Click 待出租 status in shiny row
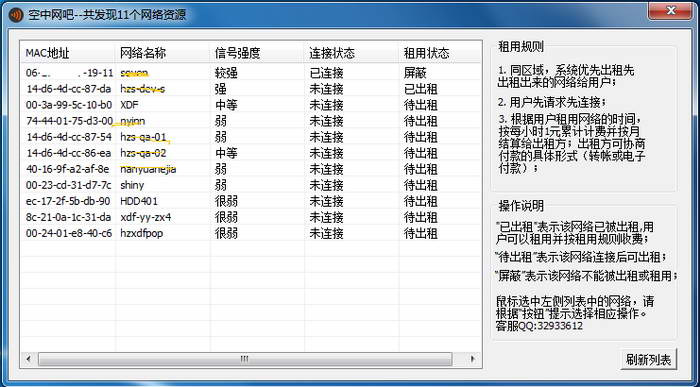The height and width of the screenshot is (387, 700). point(421,185)
